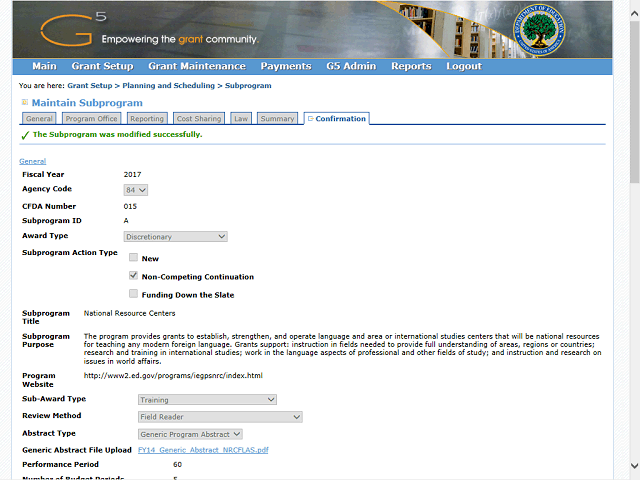Image resolution: width=640 pixels, height=480 pixels.
Task: Click the General section link
Action: pyautogui.click(x=33, y=161)
